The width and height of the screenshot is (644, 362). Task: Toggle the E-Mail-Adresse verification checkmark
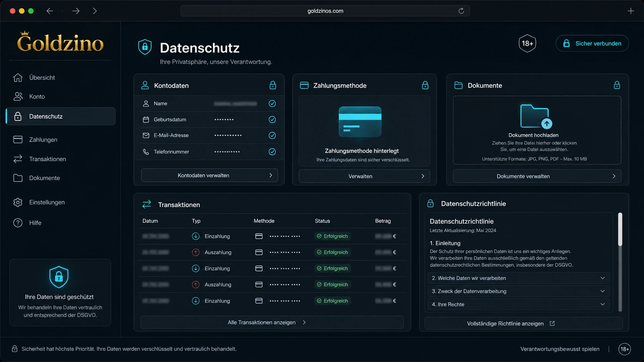pos(272,135)
